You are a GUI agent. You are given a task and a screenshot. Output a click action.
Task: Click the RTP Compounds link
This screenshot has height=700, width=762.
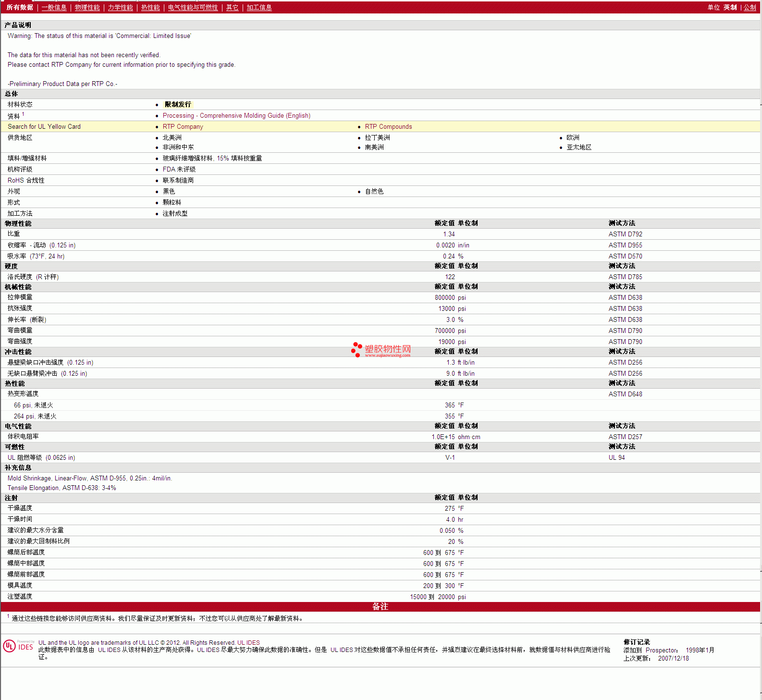tap(388, 127)
